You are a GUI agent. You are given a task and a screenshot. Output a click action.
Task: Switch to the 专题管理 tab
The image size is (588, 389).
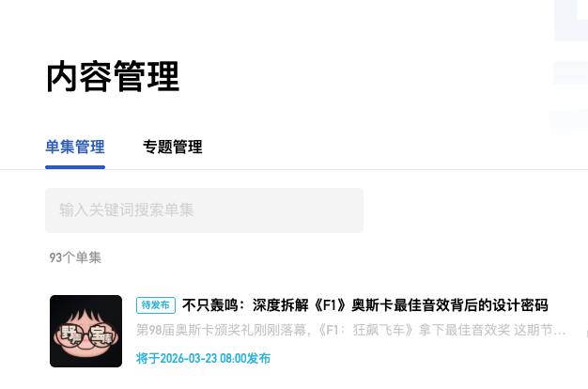172,147
